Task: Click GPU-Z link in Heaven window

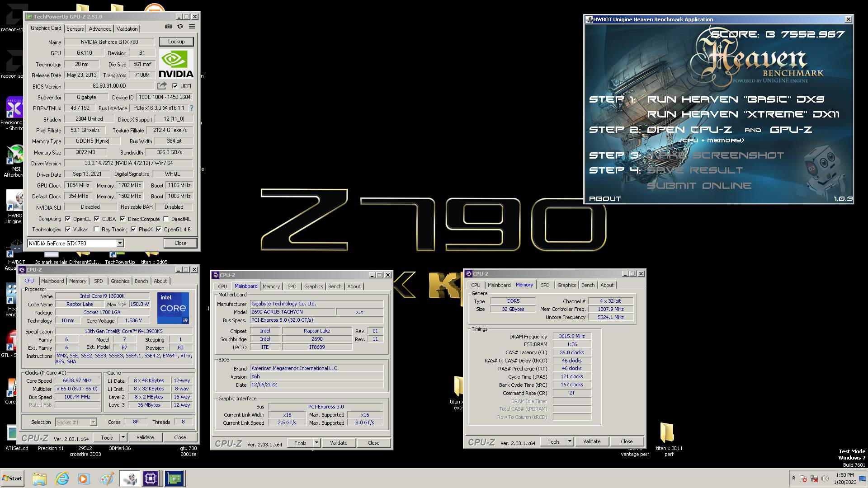Action: pos(791,130)
